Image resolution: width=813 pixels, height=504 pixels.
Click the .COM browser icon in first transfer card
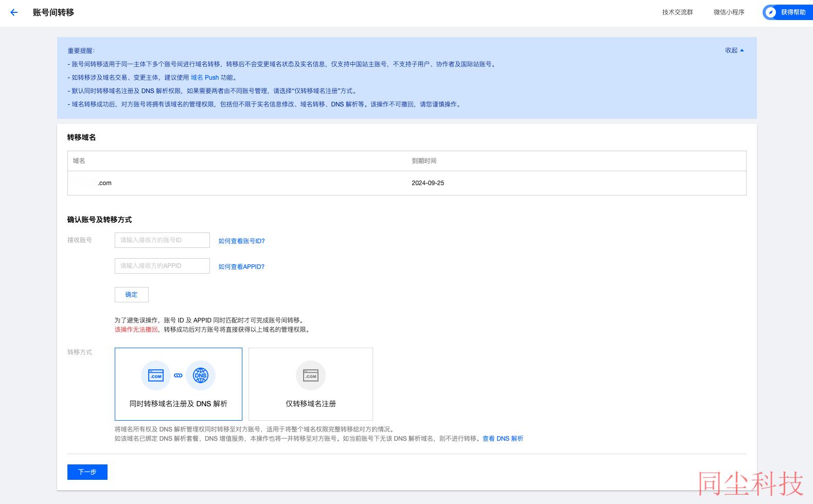point(155,375)
